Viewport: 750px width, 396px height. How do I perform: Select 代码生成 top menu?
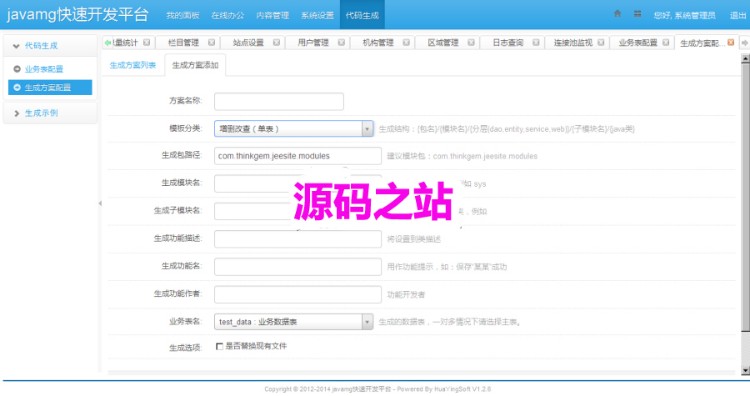(362, 15)
